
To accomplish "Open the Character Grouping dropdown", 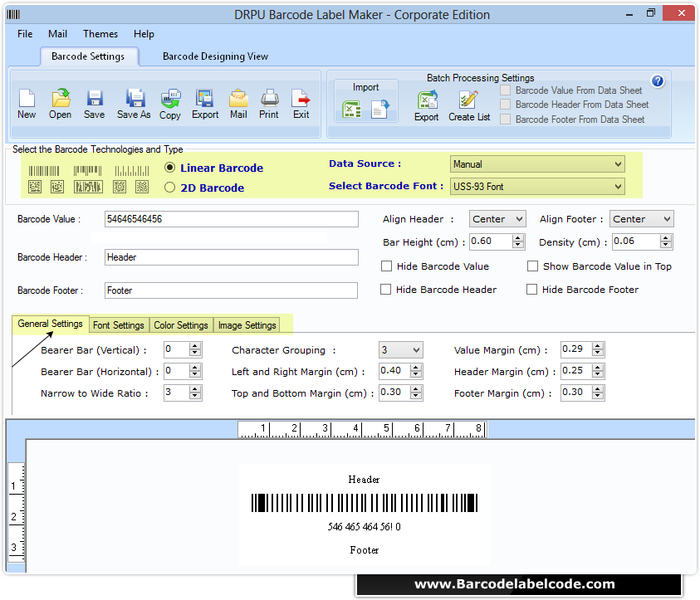I will (x=400, y=350).
